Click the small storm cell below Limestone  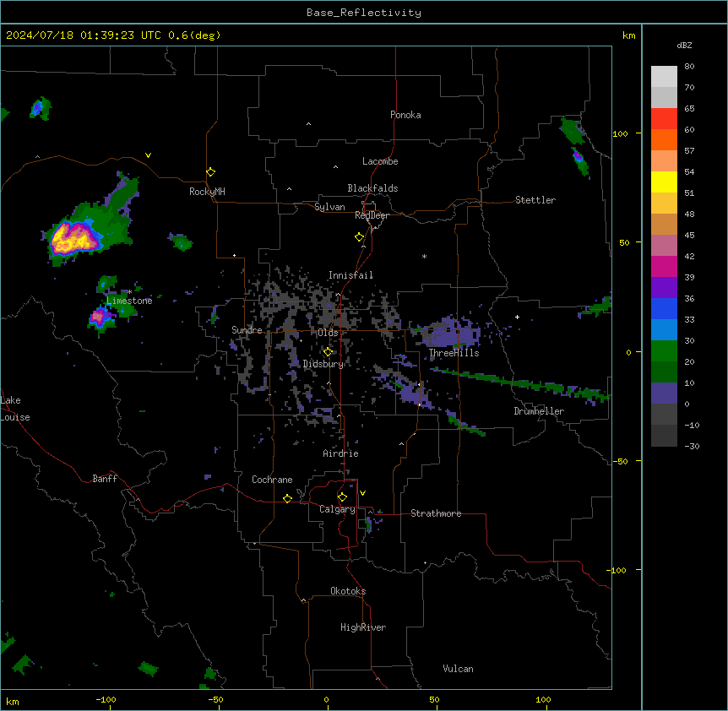pyautogui.click(x=100, y=318)
